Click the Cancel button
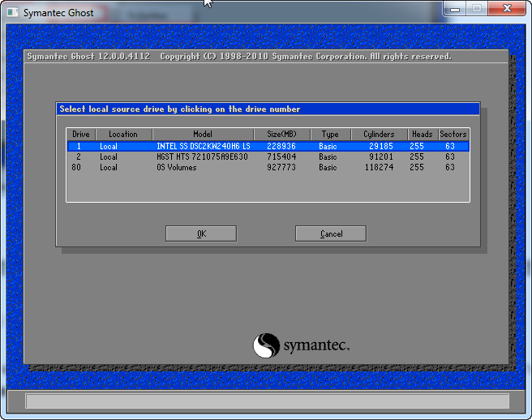The height and width of the screenshot is (420, 532). tap(331, 234)
